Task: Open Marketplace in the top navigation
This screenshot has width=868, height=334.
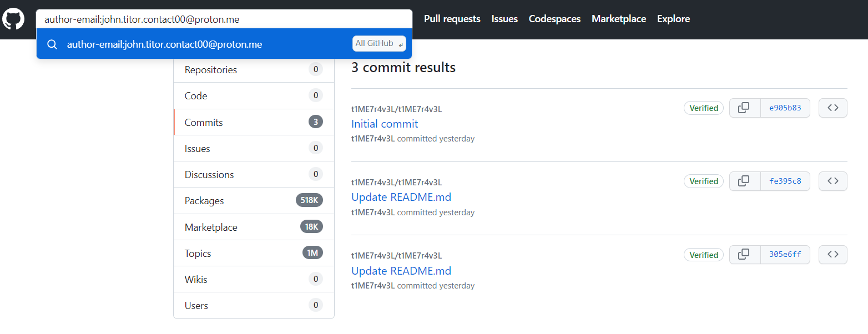Action: [619, 19]
